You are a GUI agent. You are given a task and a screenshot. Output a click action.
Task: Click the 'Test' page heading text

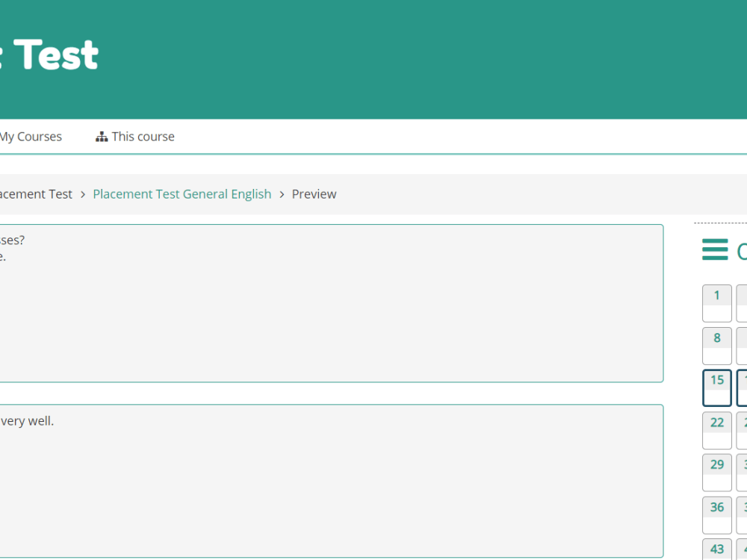coord(56,55)
